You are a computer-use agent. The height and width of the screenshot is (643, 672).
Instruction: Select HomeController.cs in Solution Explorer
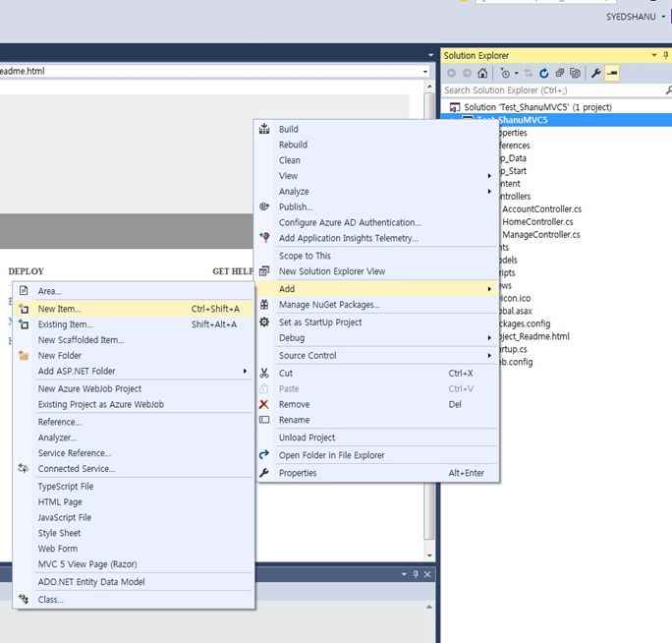pyautogui.click(x=537, y=222)
